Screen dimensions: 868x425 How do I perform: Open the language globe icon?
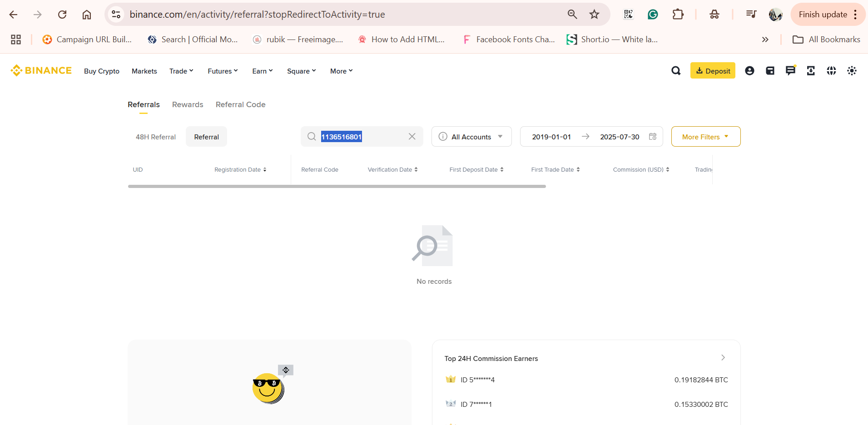click(831, 70)
